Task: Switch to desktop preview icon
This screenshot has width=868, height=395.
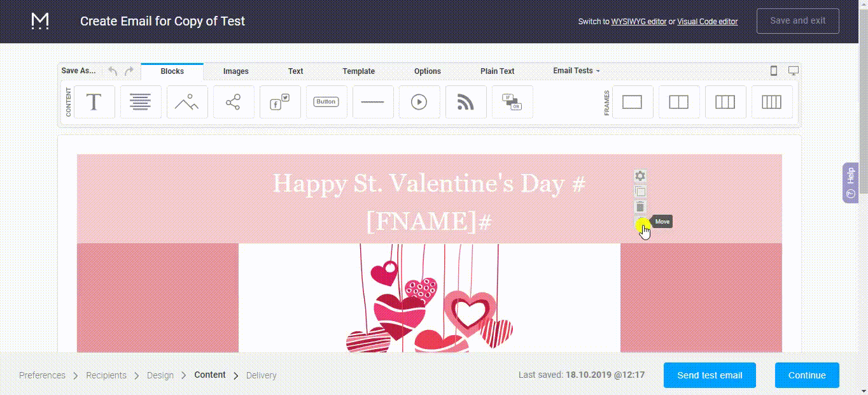Action: tap(793, 71)
